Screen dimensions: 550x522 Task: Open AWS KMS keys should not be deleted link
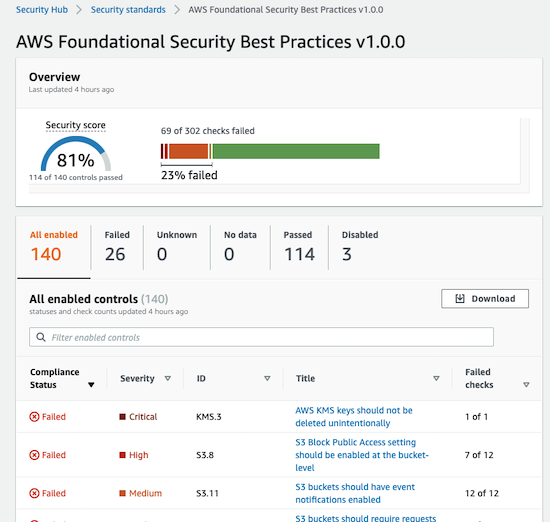point(354,417)
